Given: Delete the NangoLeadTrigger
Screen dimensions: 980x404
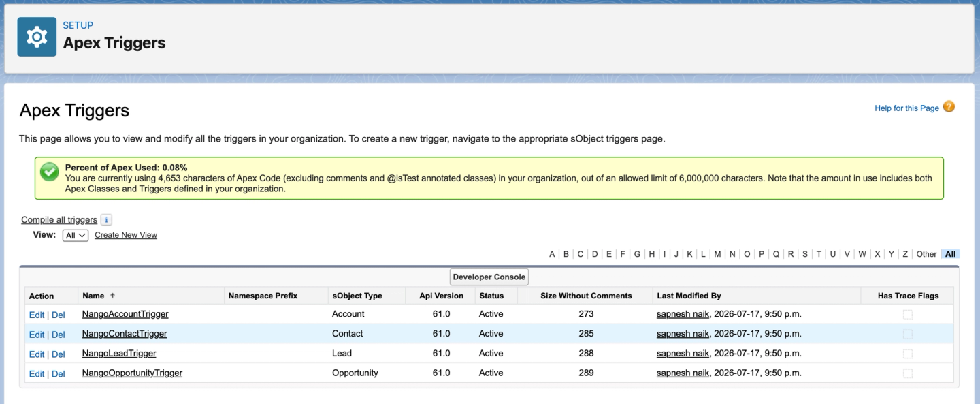Looking at the screenshot, I should click(59, 354).
